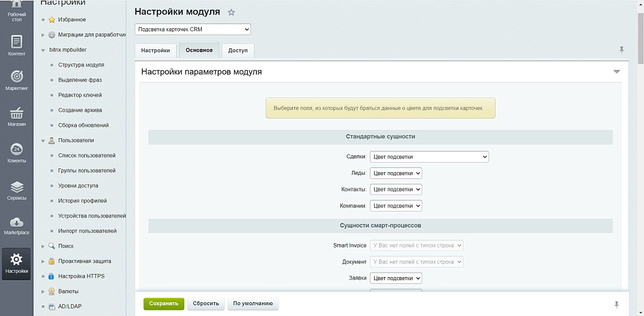This screenshot has height=316, width=644.
Task: Open the Лиды field dropdown
Action: pos(396,173)
